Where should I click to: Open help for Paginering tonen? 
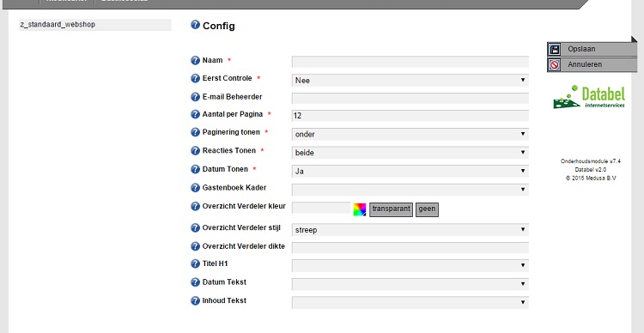(195, 132)
